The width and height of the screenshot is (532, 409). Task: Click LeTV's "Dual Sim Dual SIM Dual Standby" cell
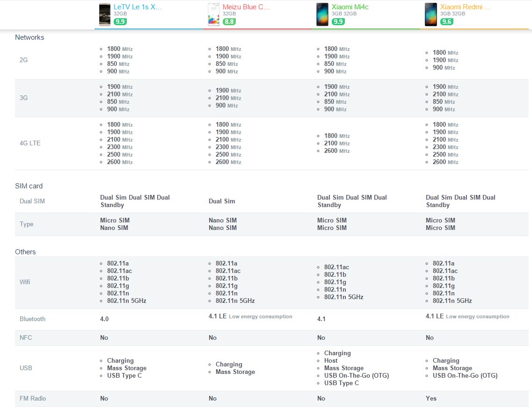(x=135, y=201)
